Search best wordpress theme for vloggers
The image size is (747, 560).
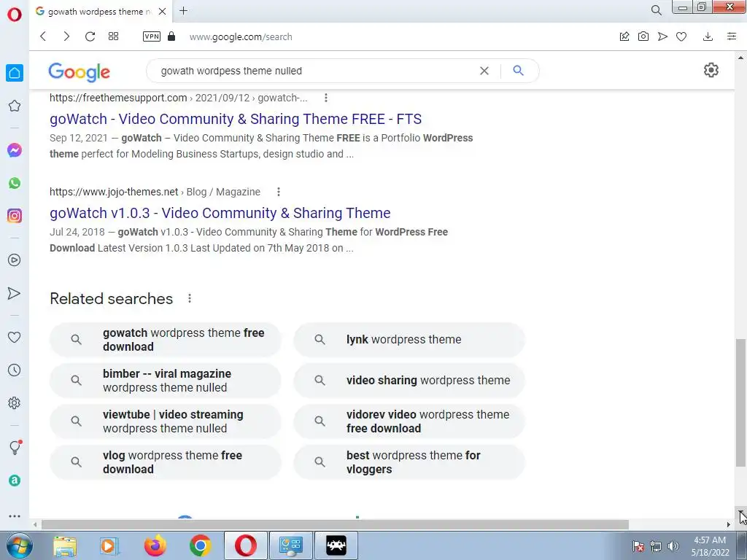click(409, 462)
